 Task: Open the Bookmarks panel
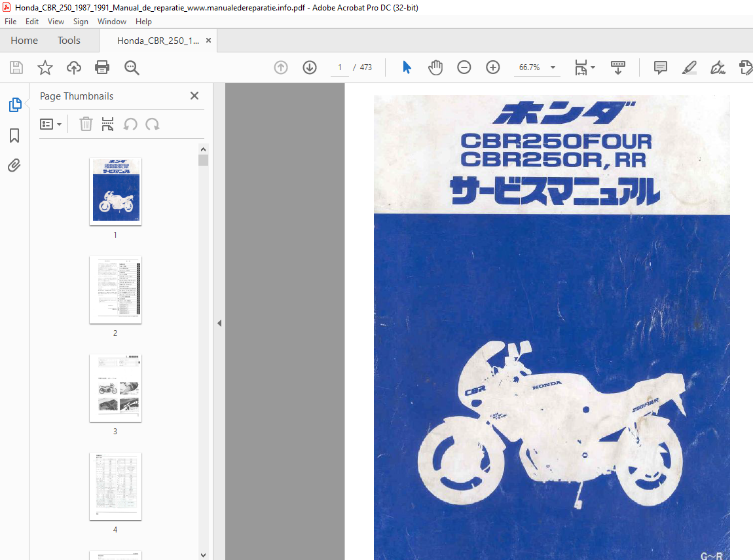(x=14, y=136)
